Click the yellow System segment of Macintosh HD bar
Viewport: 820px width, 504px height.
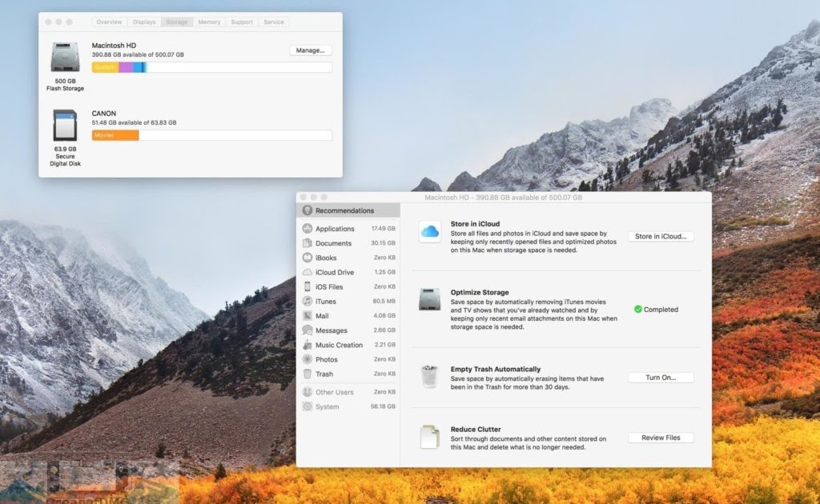(105, 67)
